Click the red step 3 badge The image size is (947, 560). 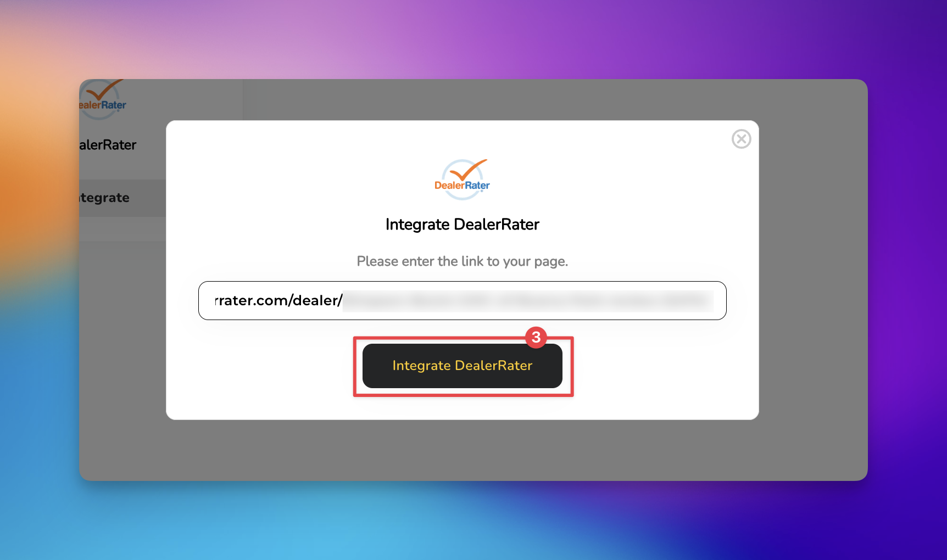click(536, 337)
